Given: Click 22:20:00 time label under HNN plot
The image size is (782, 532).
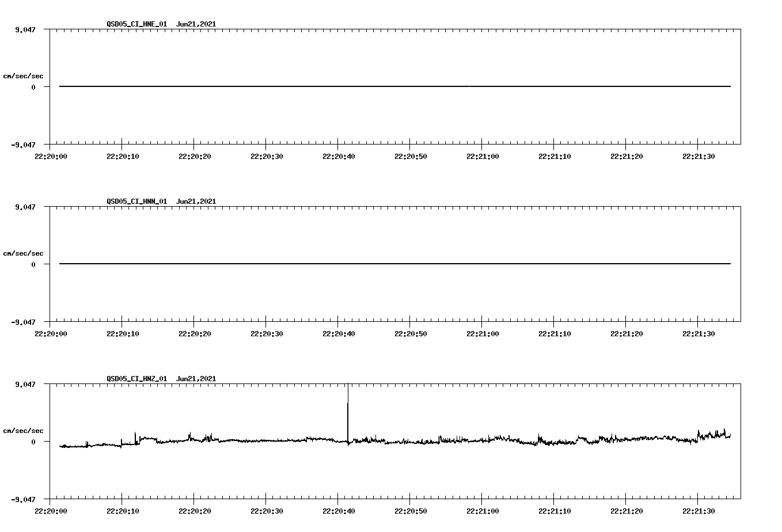Looking at the screenshot, I should (x=51, y=333).
